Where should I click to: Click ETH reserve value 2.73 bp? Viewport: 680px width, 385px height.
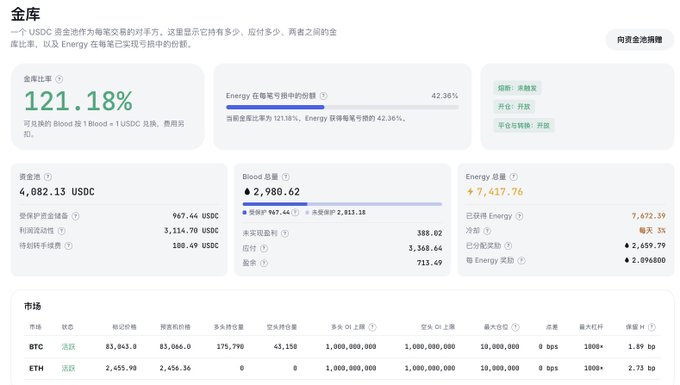[642, 368]
